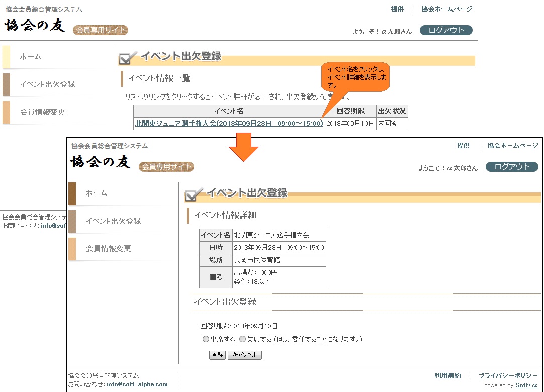This screenshot has height=392, width=544.
Task: Click the ログアウト button in upper header
Action: [446, 30]
